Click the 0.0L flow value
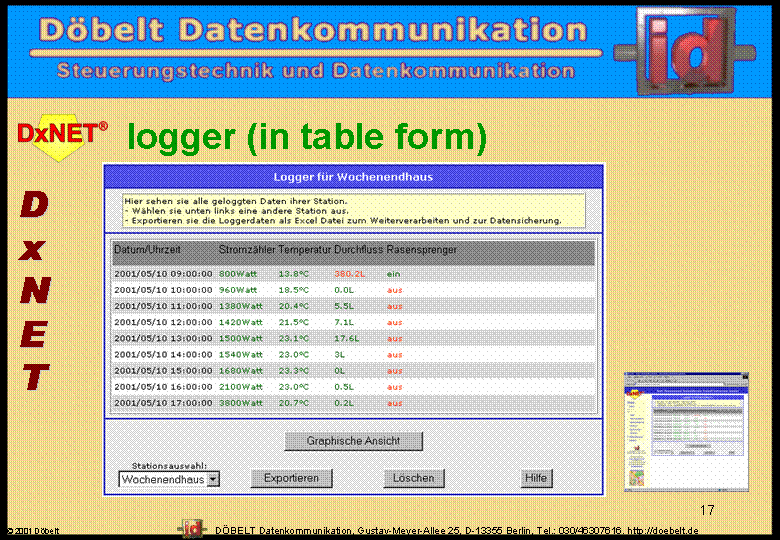780x540 pixels. tap(344, 290)
